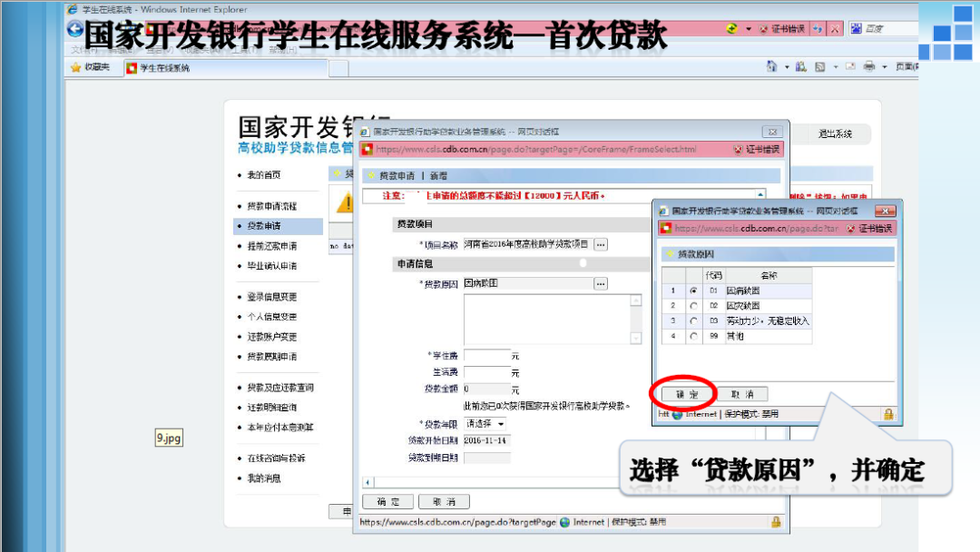Open 还款账户变更 in the sidebar
Screen dimensions: 980x552
pos(272,337)
